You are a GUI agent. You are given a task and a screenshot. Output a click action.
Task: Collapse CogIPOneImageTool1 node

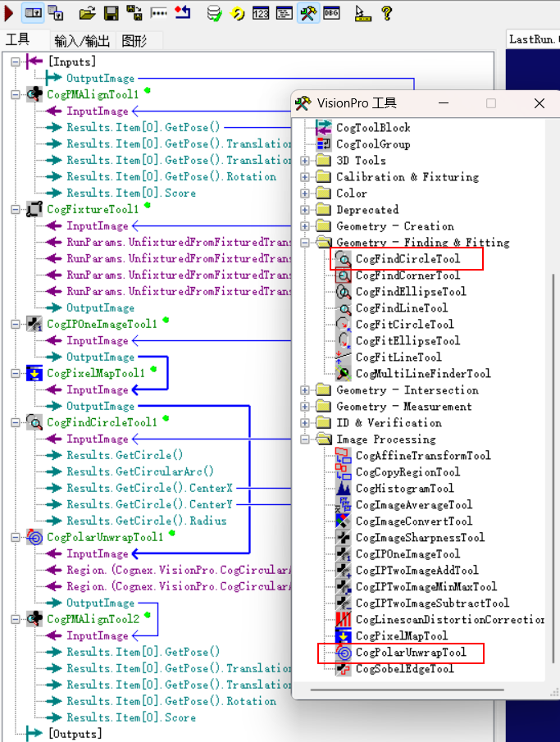coord(16,324)
